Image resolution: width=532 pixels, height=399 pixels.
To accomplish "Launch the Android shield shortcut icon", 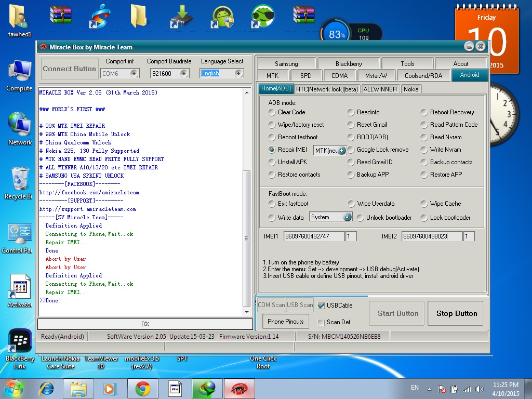I will pyautogui.click(x=222, y=16).
